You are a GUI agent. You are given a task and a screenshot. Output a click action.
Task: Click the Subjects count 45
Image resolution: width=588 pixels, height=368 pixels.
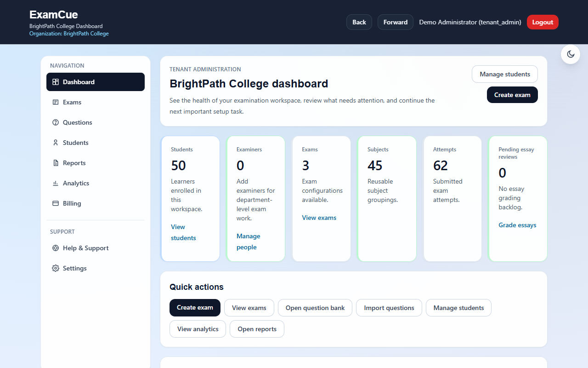[x=375, y=165]
